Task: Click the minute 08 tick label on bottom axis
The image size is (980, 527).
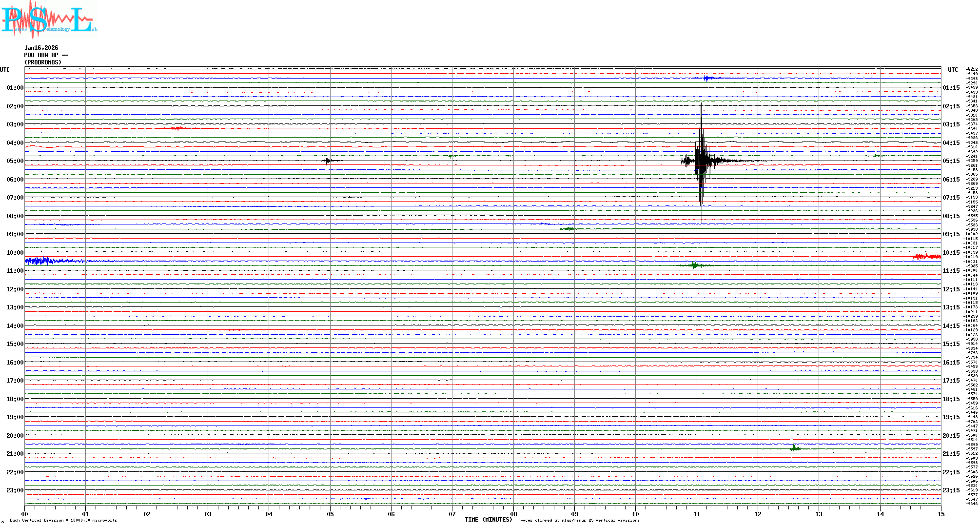Action: (513, 514)
